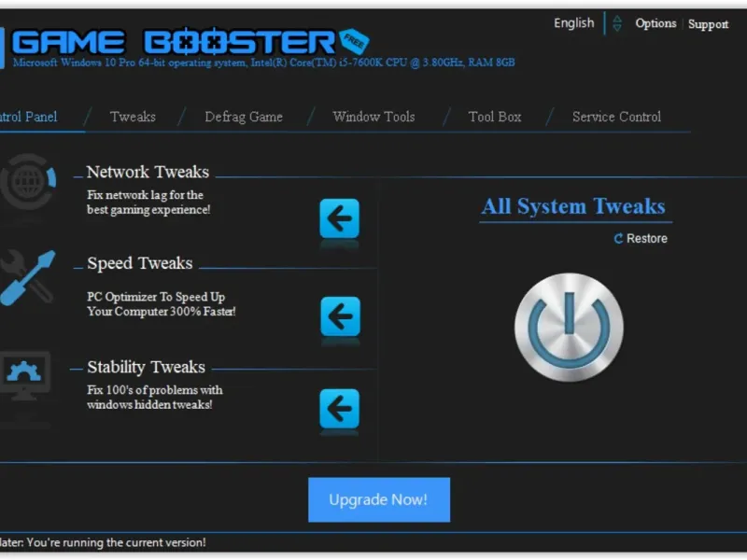Click the Speed Tweaks arrow button
This screenshot has height=560, width=747.
click(x=340, y=316)
